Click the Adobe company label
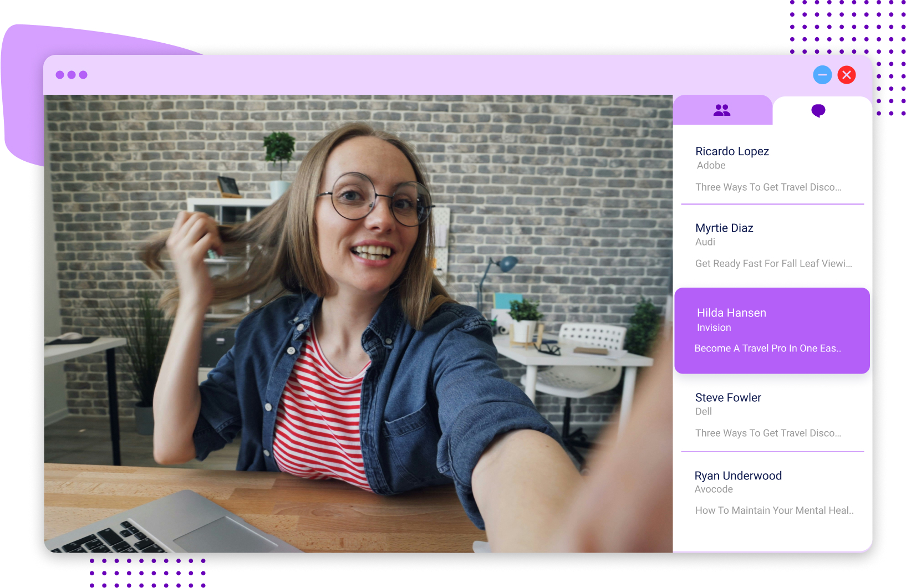906x588 pixels. [x=711, y=165]
